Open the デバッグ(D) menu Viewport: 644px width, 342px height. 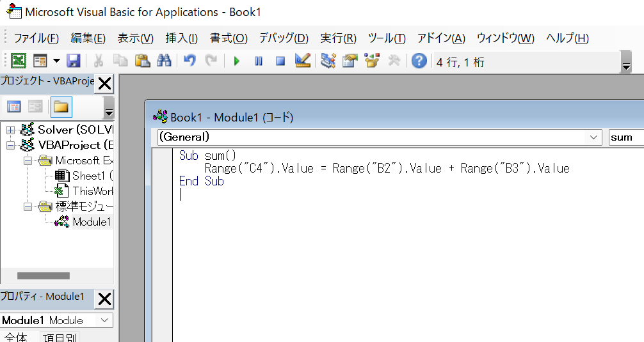tap(284, 38)
